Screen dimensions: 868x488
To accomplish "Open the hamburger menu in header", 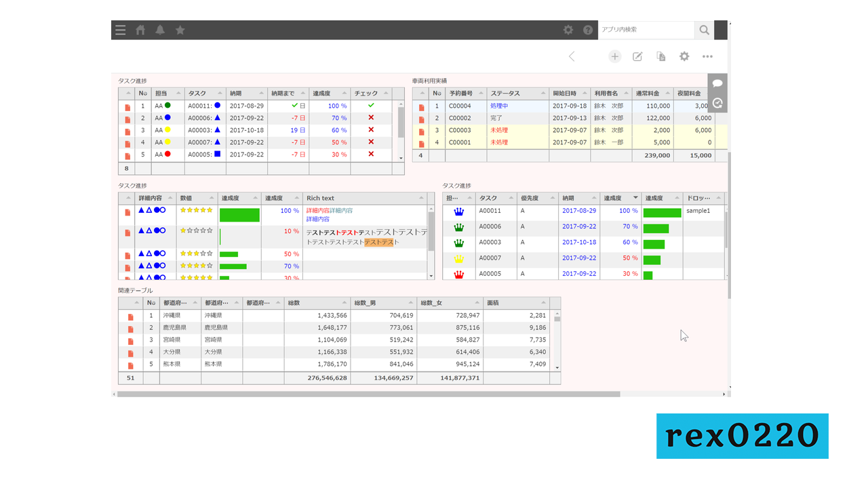I will 120,30.
